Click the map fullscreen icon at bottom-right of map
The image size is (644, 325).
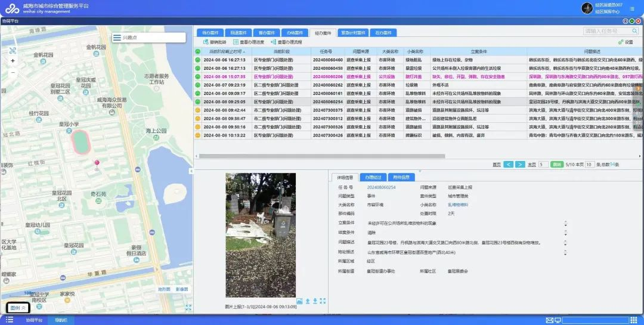click(188, 308)
